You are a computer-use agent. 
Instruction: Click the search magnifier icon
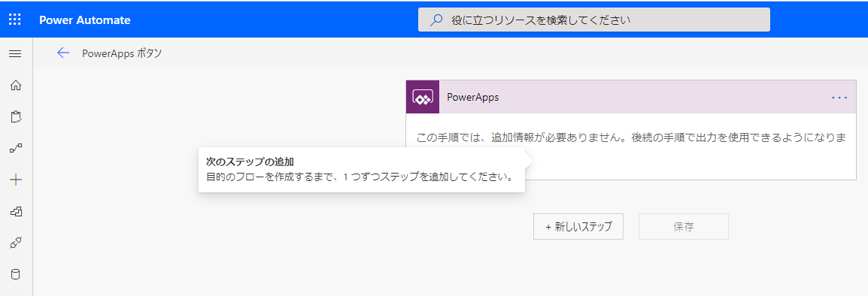click(x=437, y=20)
